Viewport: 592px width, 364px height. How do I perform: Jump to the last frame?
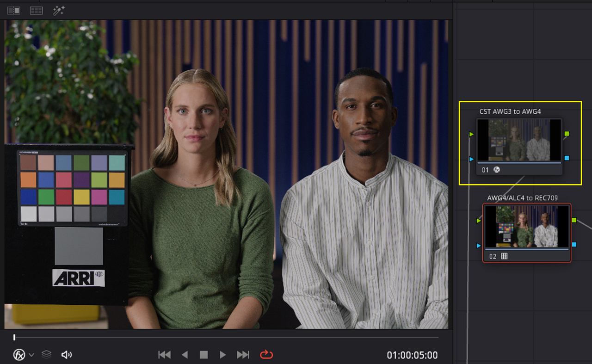243,355
